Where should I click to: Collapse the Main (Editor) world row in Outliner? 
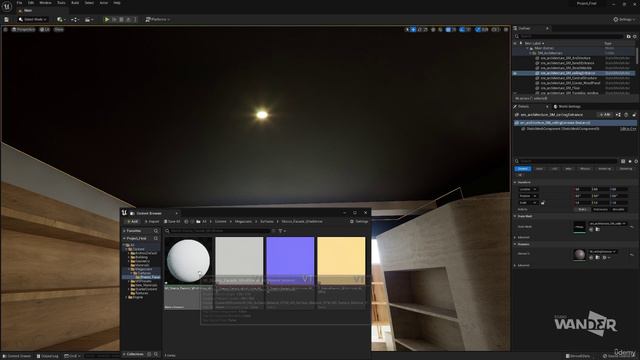(x=527, y=48)
